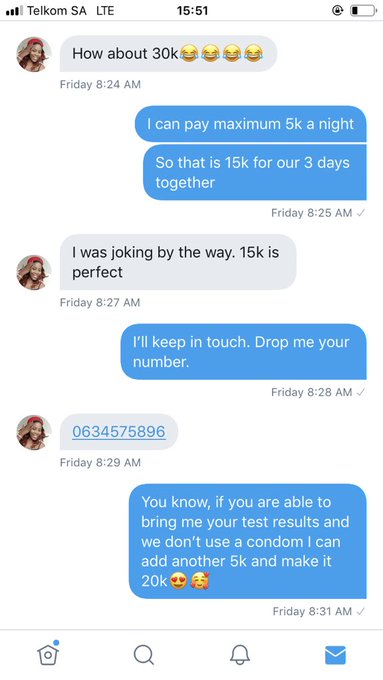
Task: Tap the rotation lock status icon
Action: [x=337, y=11]
